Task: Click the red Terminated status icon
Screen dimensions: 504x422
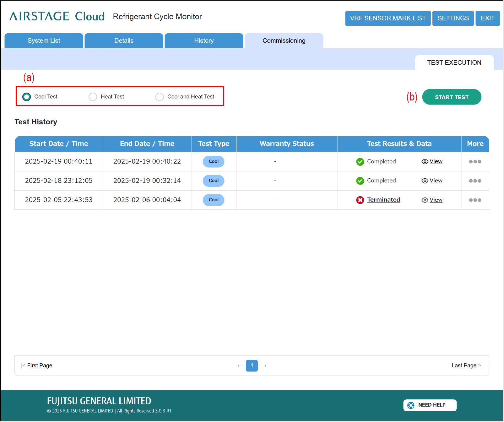Action: tap(360, 200)
